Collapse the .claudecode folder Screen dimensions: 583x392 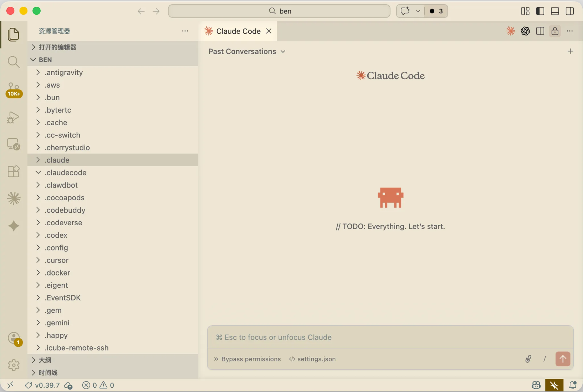39,172
